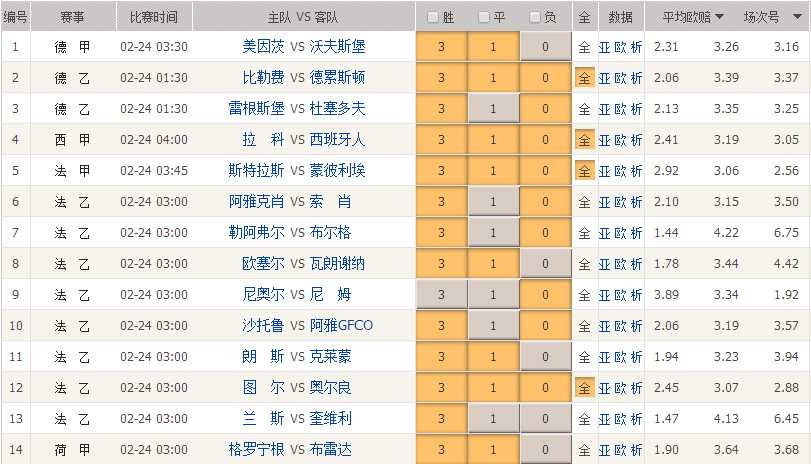
Task: Check the 负 checkbox in header
Action: click(535, 18)
